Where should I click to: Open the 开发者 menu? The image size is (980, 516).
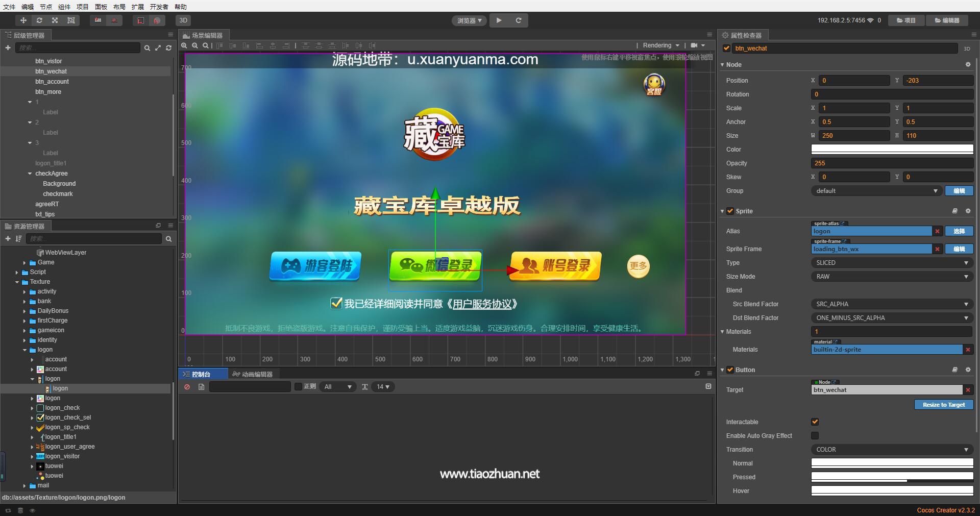tap(159, 7)
